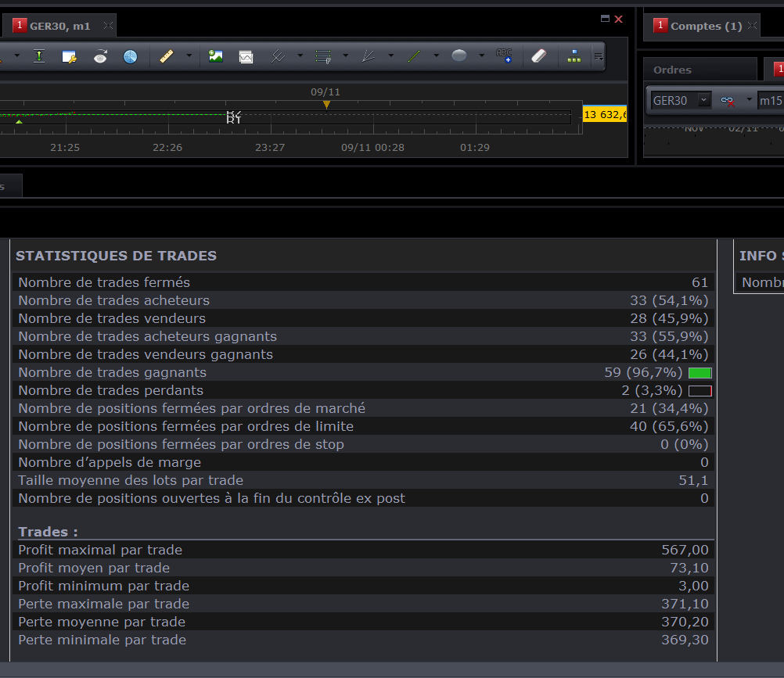
Task: Open the m15 timeframe selector
Action: pyautogui.click(x=771, y=100)
